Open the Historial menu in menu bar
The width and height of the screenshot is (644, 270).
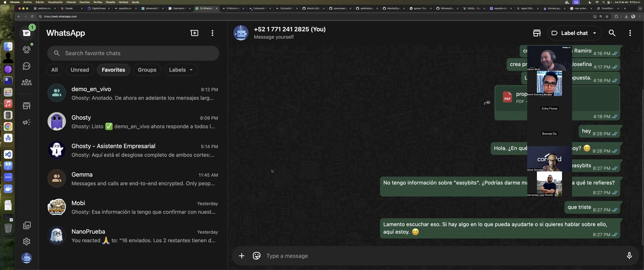[71, 2]
